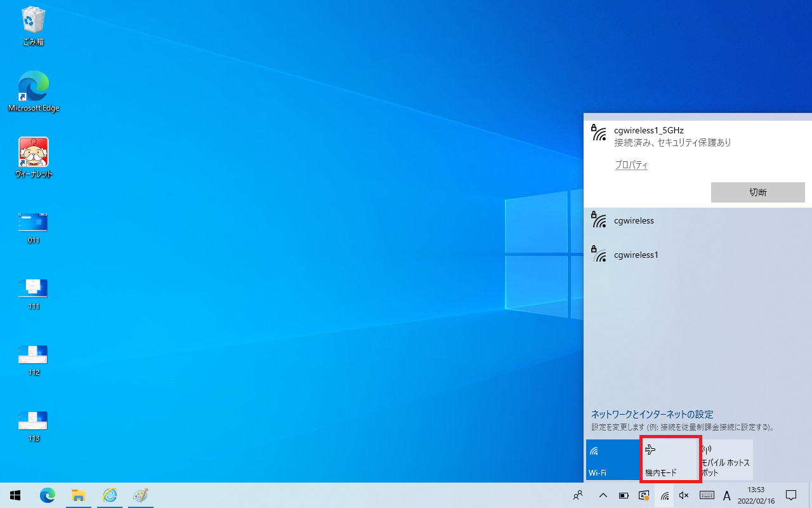Click the 切断 disconnect button

(758, 192)
